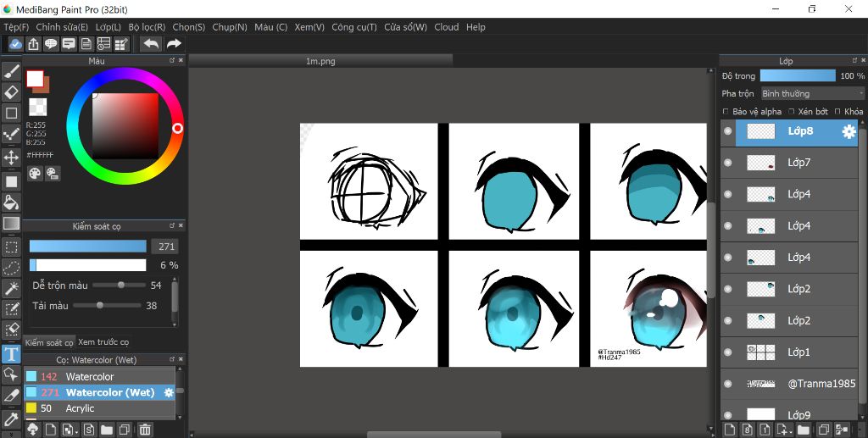
Task: Float the Kiểm soát cọ panel
Action: point(172,225)
